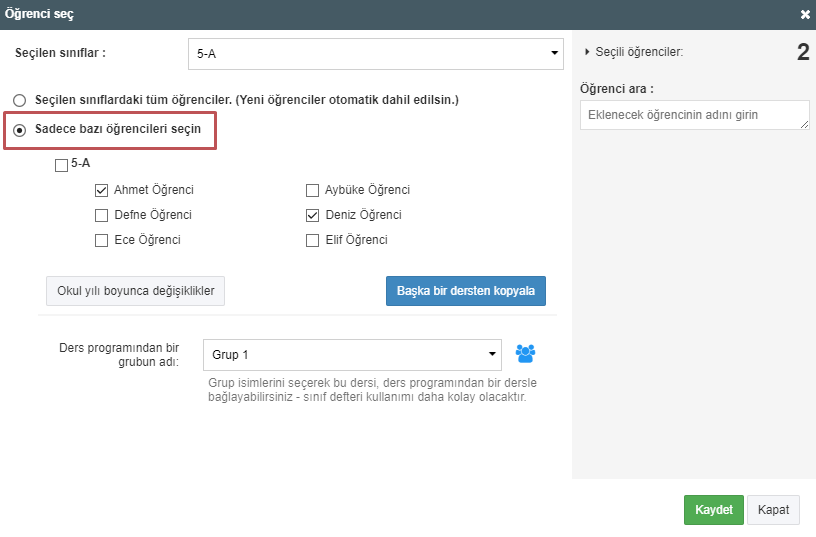816x537 pixels.
Task: Enable the Ece Öğrenci checkbox
Action: tap(101, 240)
